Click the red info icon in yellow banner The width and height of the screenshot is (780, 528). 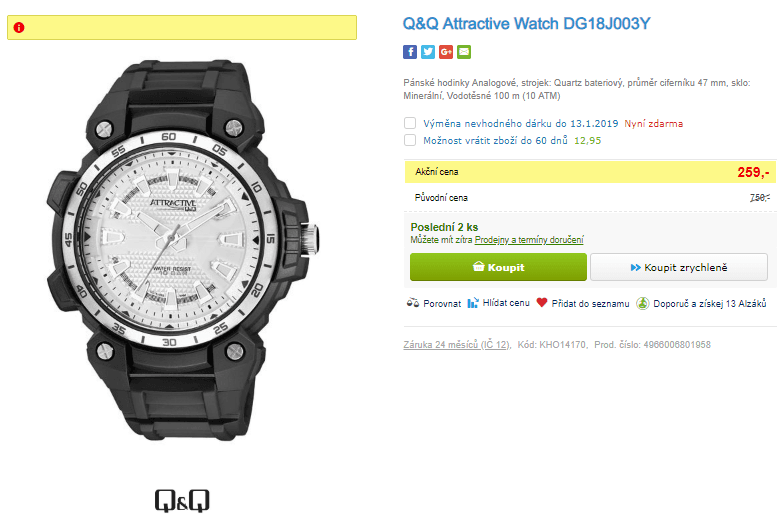click(x=19, y=27)
